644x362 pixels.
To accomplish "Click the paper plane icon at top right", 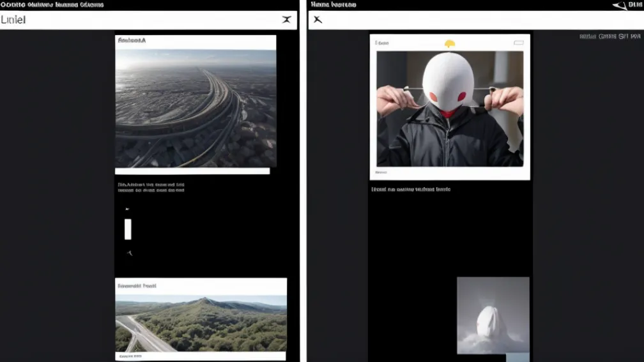I will point(620,5).
